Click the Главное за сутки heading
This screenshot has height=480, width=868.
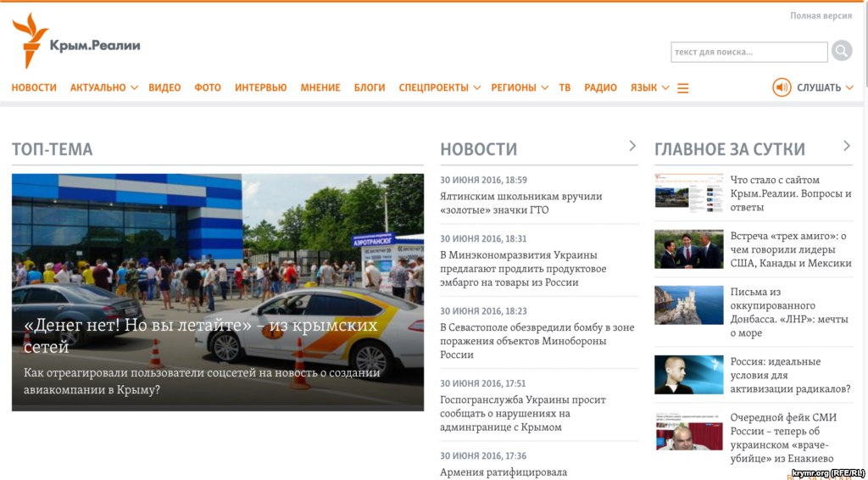click(730, 149)
